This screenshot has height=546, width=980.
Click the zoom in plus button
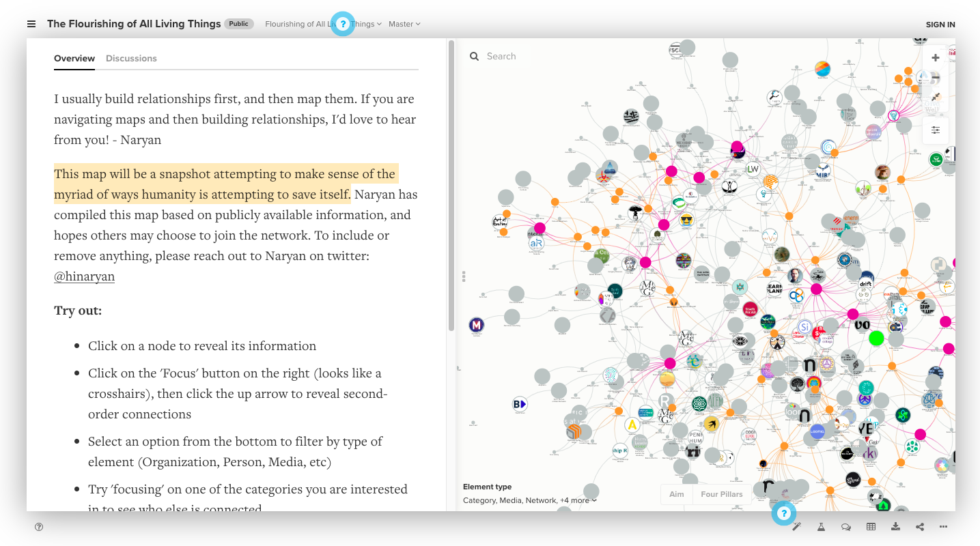coord(936,58)
